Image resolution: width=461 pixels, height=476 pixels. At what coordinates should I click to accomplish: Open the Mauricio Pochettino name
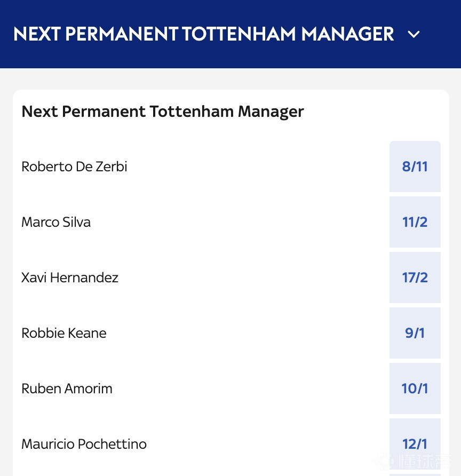coord(84,444)
